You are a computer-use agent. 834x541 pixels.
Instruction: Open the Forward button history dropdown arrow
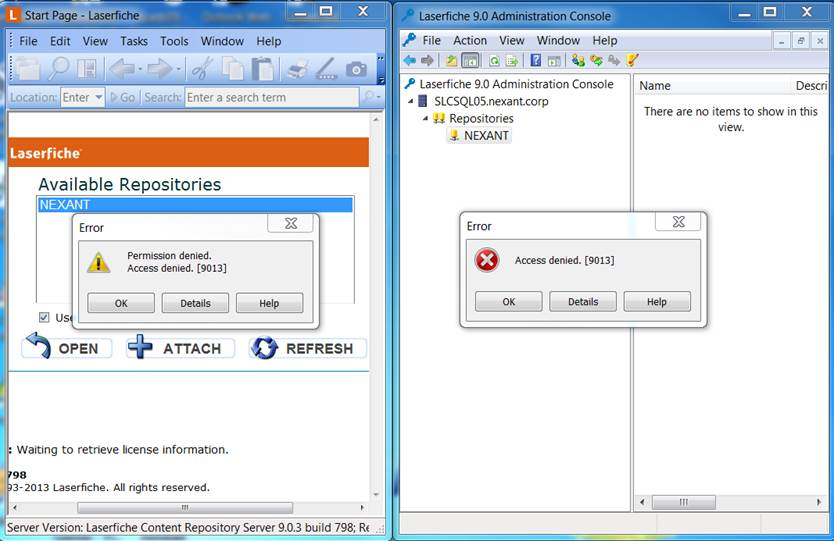tap(178, 69)
